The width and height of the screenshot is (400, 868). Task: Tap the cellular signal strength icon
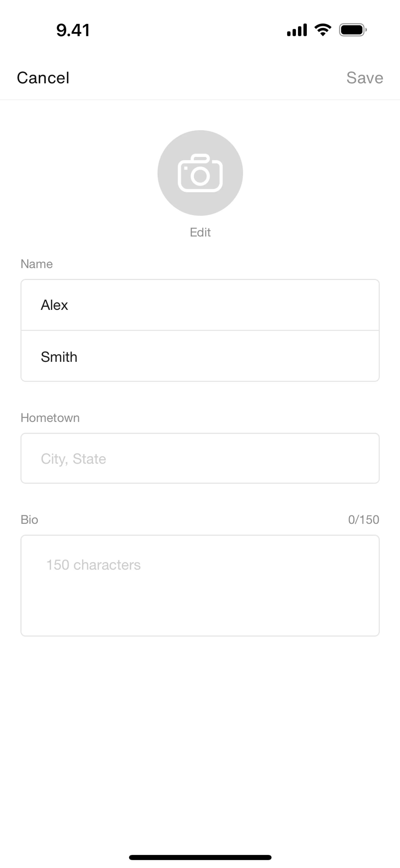297,30
